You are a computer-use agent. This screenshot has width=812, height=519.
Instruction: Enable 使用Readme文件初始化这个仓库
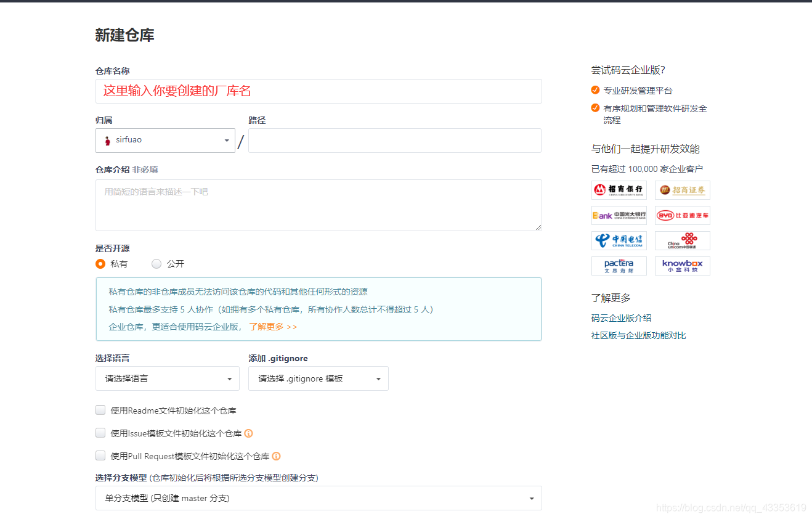tap(100, 410)
